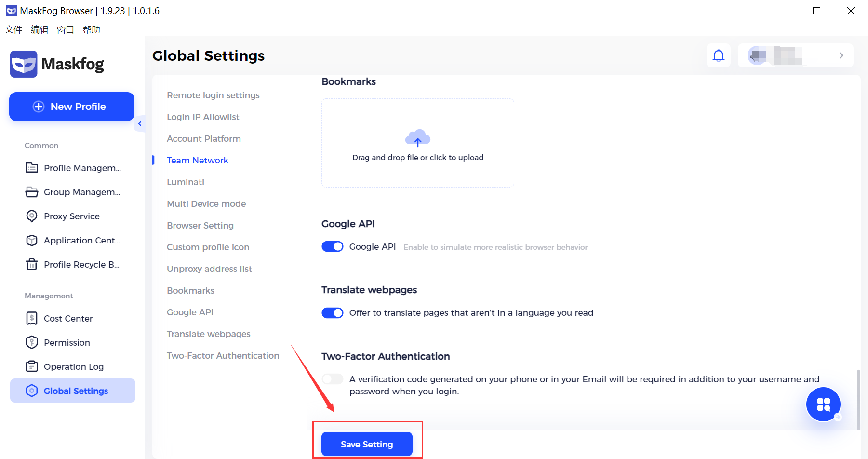Click the Profile Management list icon

pos(32,168)
